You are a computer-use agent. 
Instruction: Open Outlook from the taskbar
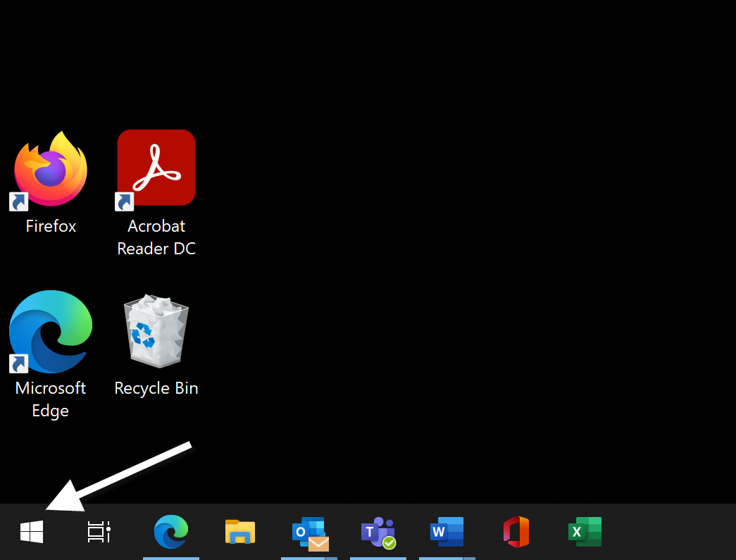pos(310,534)
